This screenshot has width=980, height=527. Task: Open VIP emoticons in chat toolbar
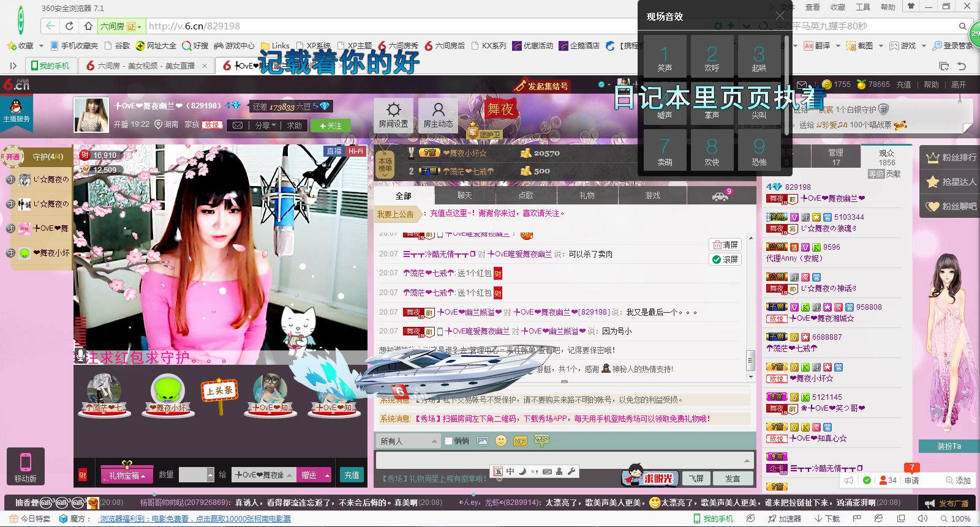521,441
